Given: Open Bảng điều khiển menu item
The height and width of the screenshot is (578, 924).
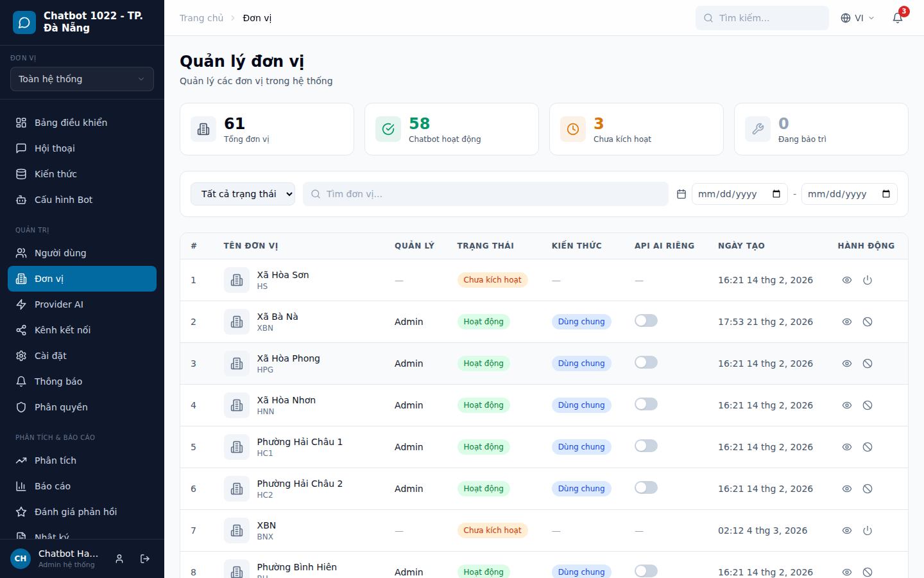Looking at the screenshot, I should point(71,123).
